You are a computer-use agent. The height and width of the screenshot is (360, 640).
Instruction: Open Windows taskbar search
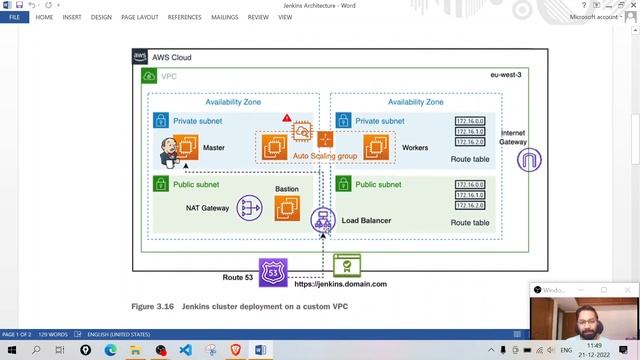point(36,350)
